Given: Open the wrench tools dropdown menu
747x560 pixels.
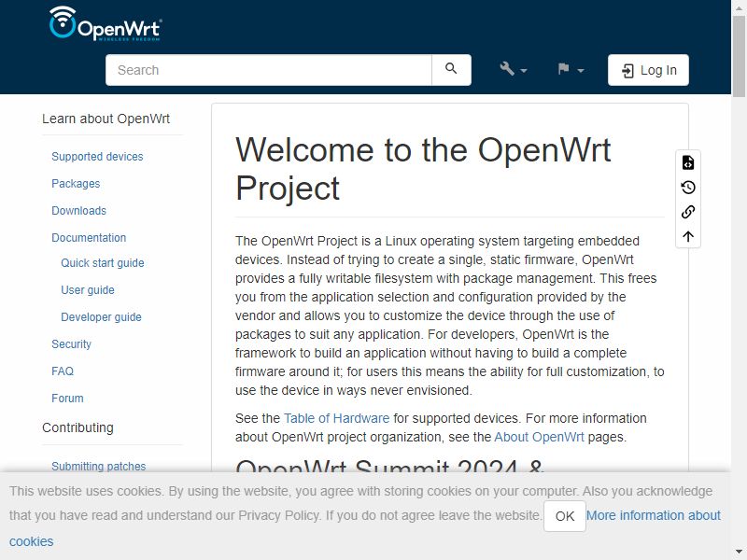Looking at the screenshot, I should [x=513, y=69].
